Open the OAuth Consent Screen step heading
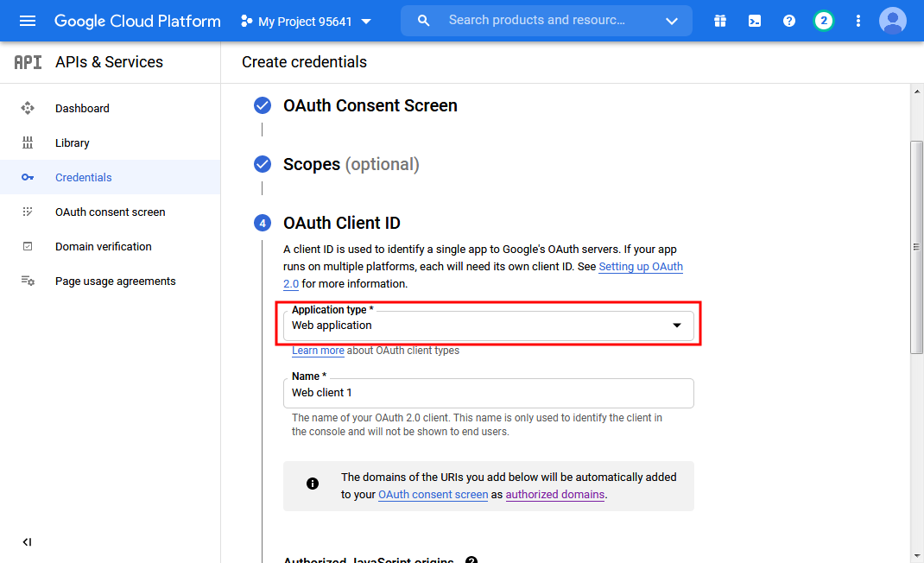The width and height of the screenshot is (924, 563). 370,105
